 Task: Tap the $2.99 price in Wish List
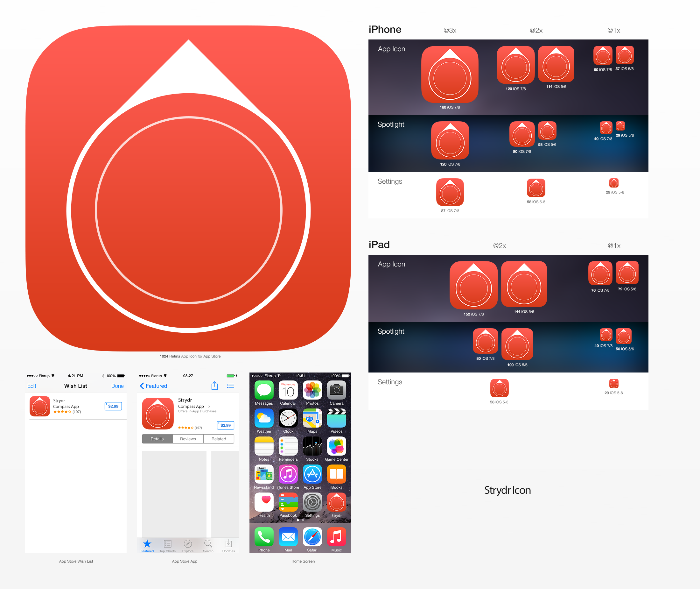click(x=113, y=406)
